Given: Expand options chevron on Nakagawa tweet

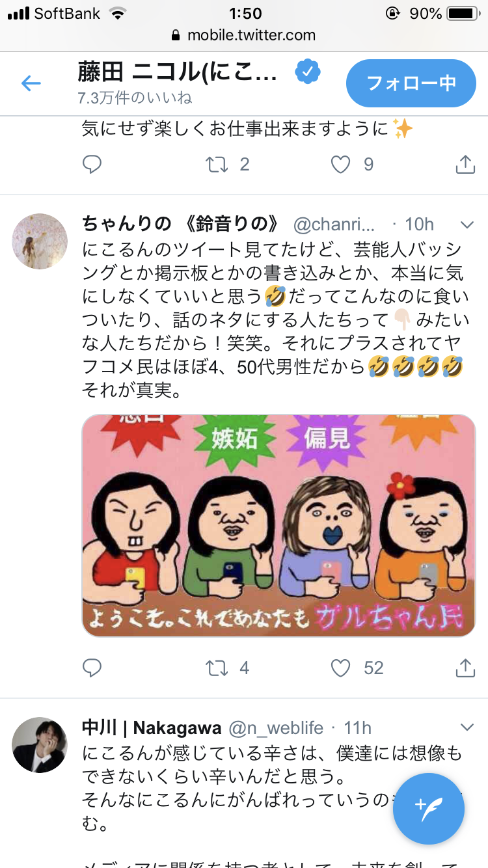Looking at the screenshot, I should point(467,727).
